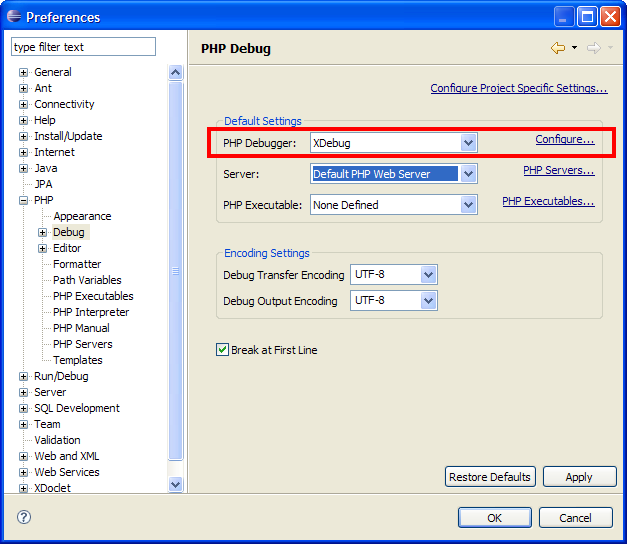This screenshot has height=544, width=627.
Task: Open the Server dropdown
Action: pyautogui.click(x=468, y=174)
